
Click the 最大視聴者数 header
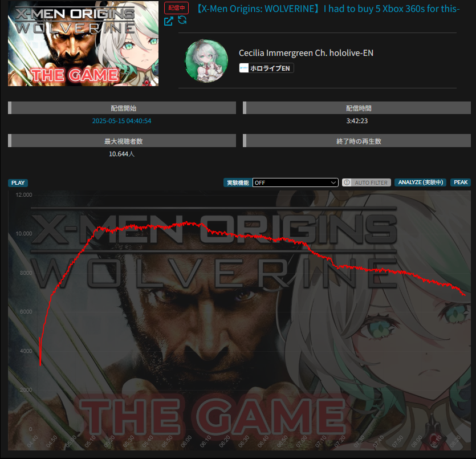(122, 141)
